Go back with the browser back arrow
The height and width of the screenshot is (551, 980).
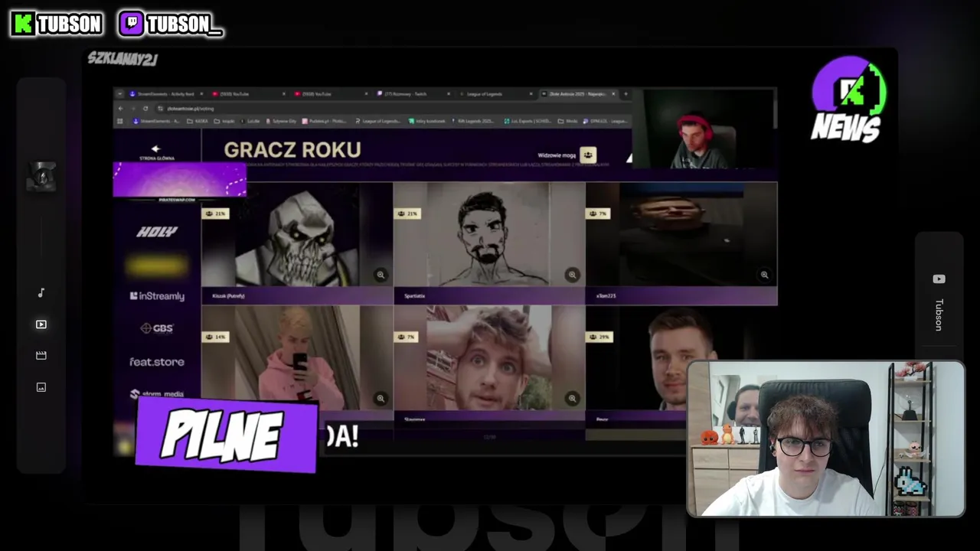tap(120, 109)
